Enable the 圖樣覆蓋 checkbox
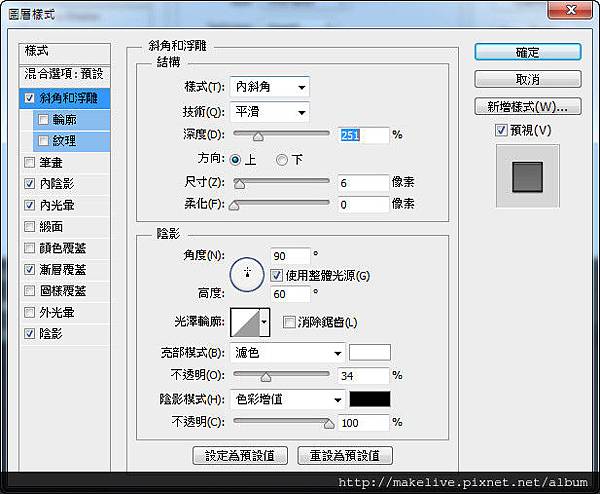 coord(29,291)
